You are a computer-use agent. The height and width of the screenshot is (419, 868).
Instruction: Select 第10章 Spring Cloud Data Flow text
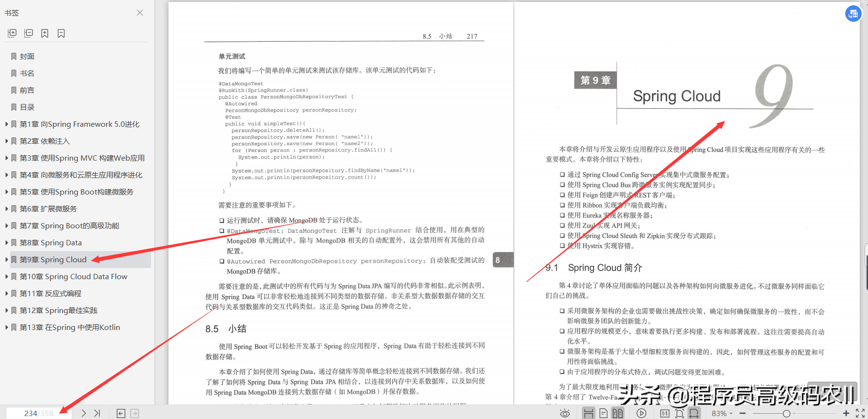click(74, 276)
